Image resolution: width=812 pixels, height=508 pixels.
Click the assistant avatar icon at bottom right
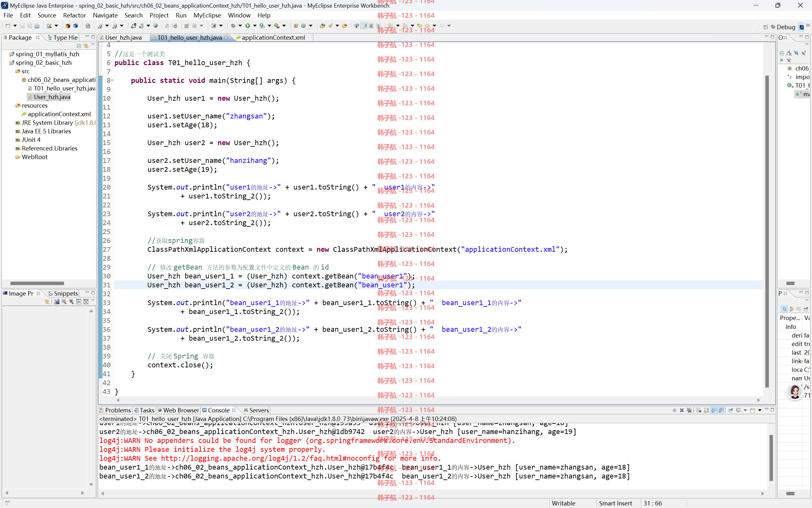[x=795, y=392]
